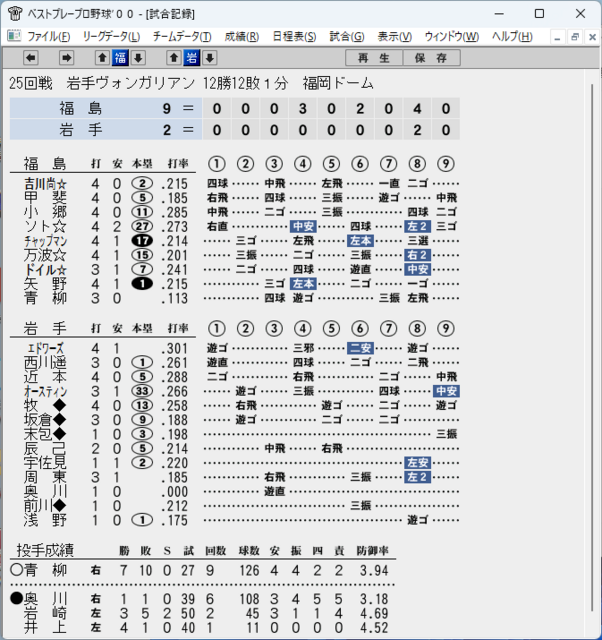The height and width of the screenshot is (640, 602).
Task: Click the left arrow previous game button
Action: 31,58
